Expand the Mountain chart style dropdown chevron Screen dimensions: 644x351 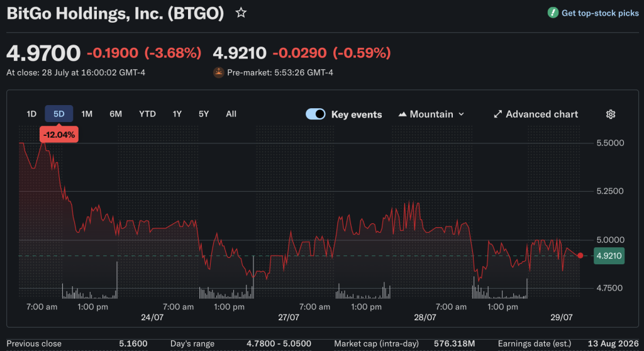[x=461, y=114]
